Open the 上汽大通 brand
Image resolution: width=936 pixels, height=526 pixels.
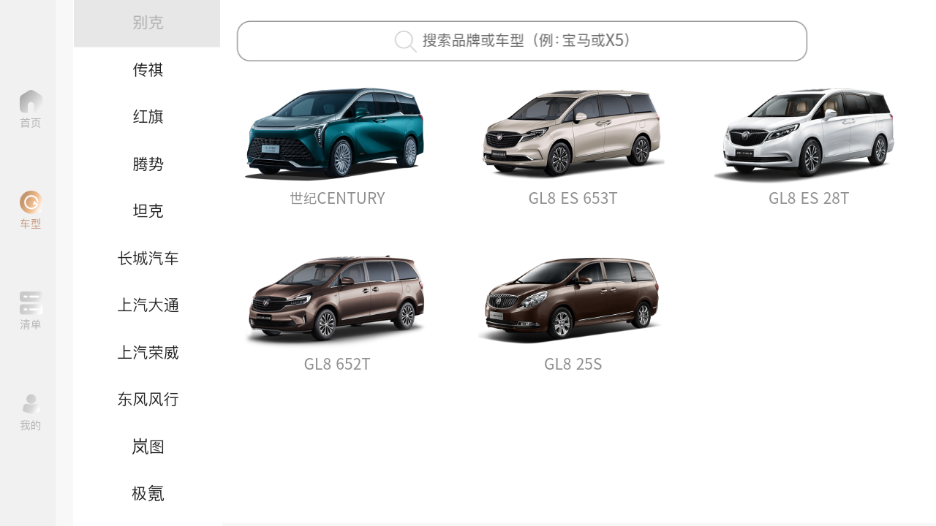pyautogui.click(x=147, y=305)
